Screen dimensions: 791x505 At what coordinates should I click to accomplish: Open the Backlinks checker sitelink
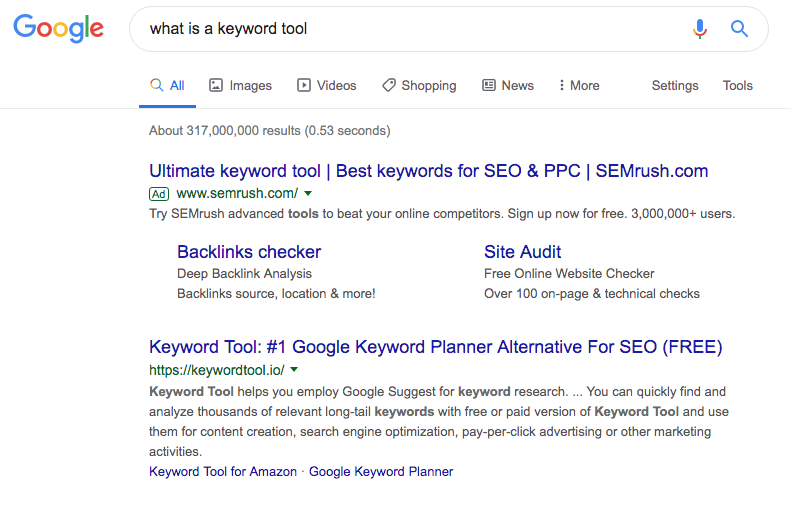pos(249,252)
